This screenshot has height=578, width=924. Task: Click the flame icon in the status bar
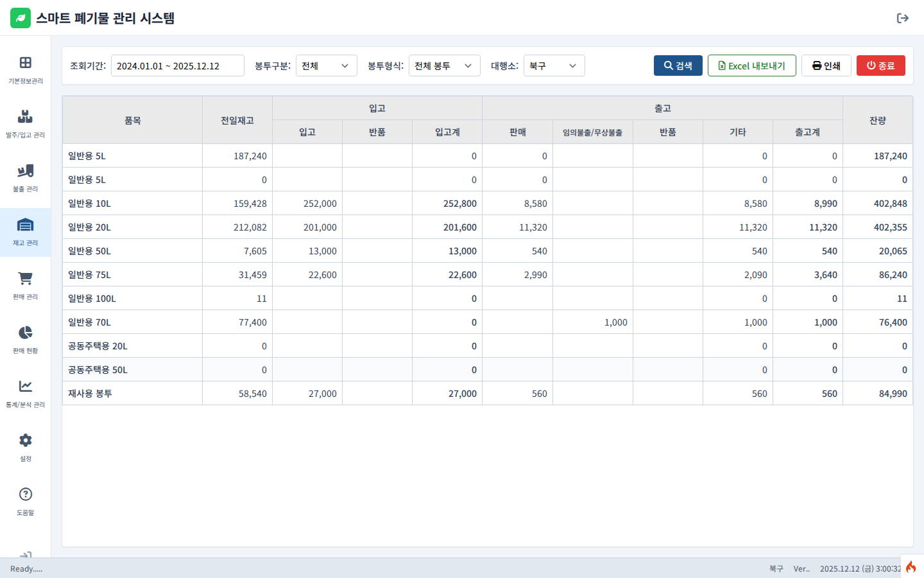tap(911, 567)
